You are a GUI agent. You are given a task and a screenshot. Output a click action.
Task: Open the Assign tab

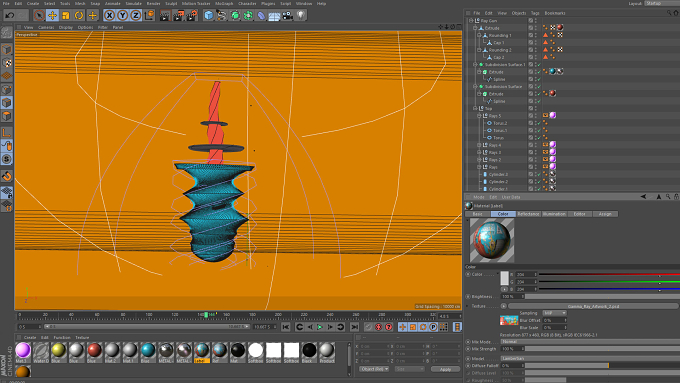[605, 214]
